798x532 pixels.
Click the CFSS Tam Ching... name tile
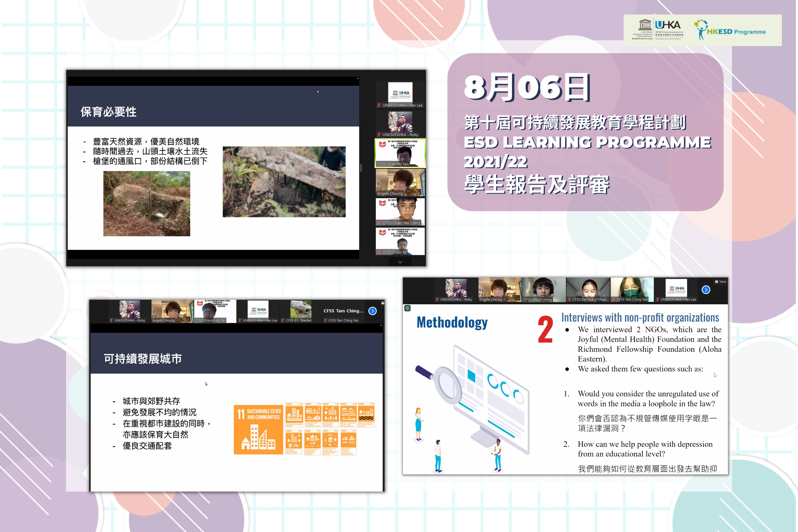point(343,311)
